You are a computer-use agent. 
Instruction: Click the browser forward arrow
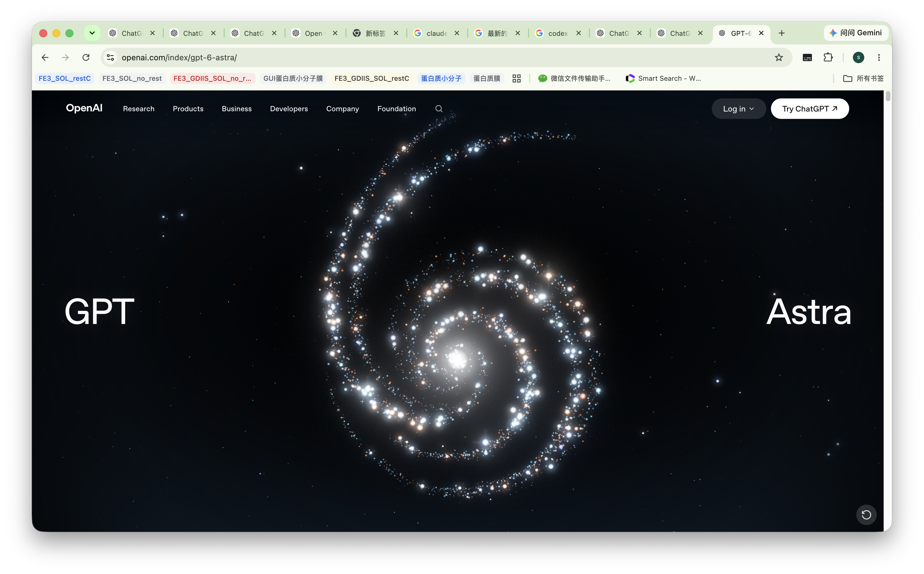[65, 57]
